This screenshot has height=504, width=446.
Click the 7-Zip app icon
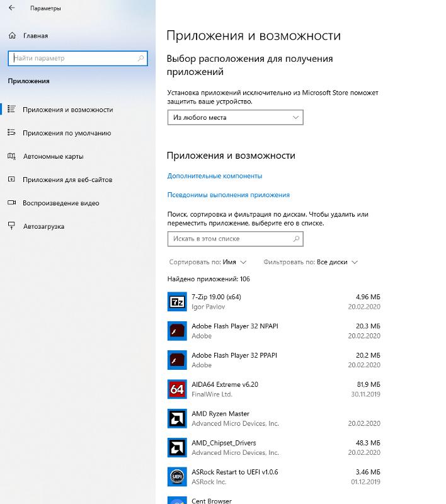[177, 302]
